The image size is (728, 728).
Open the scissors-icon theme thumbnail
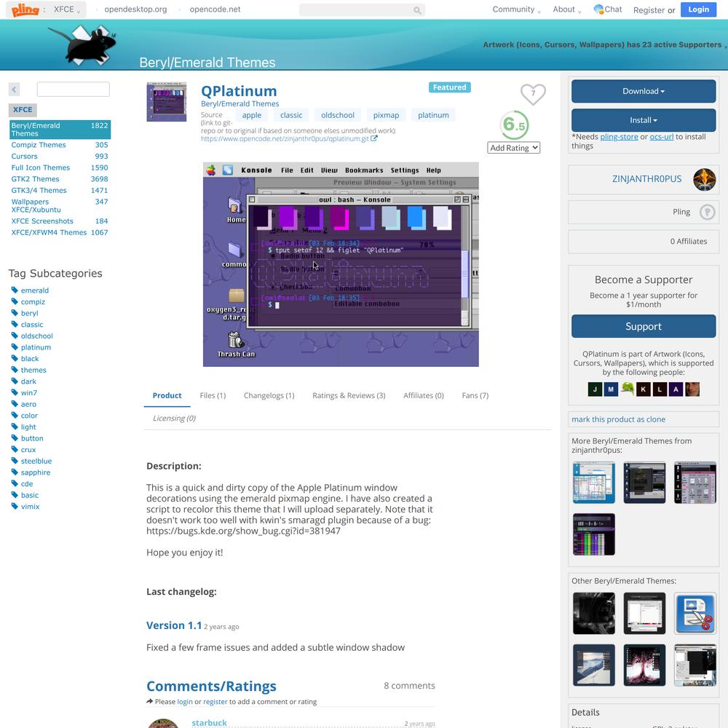point(695,613)
